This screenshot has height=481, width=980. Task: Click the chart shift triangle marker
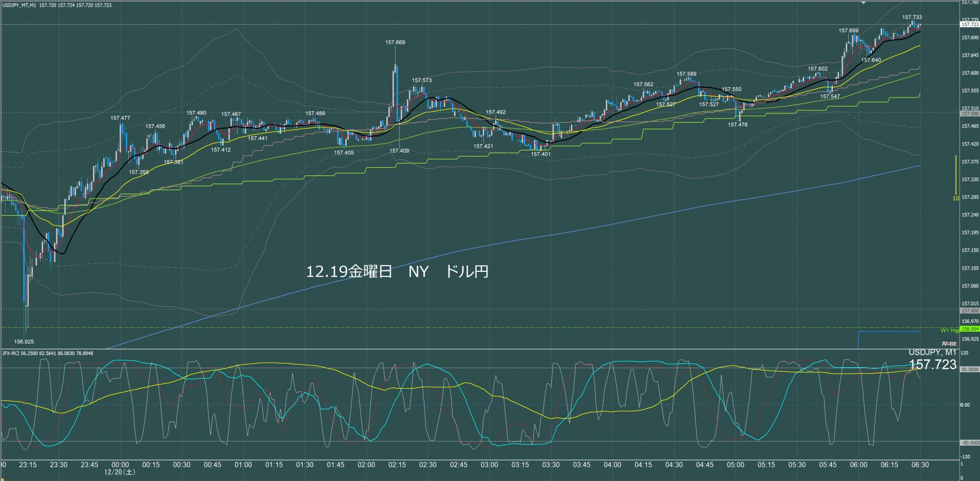coord(863,3)
